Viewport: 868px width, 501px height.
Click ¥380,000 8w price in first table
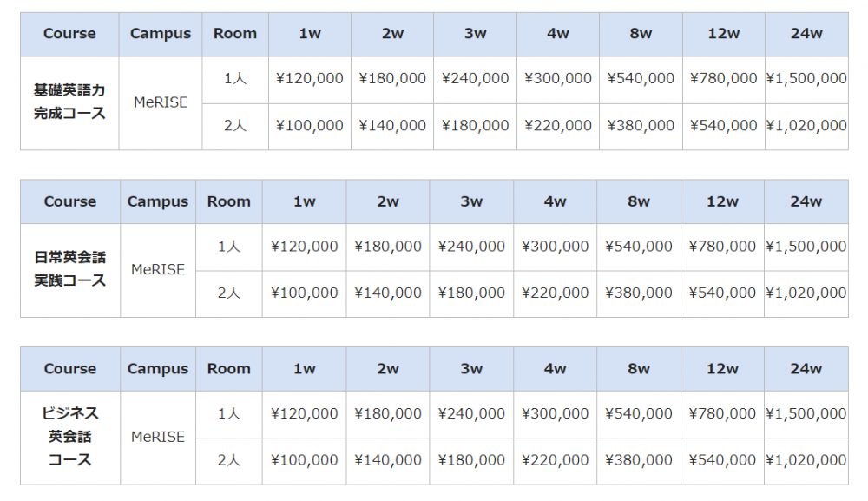pyautogui.click(x=641, y=126)
